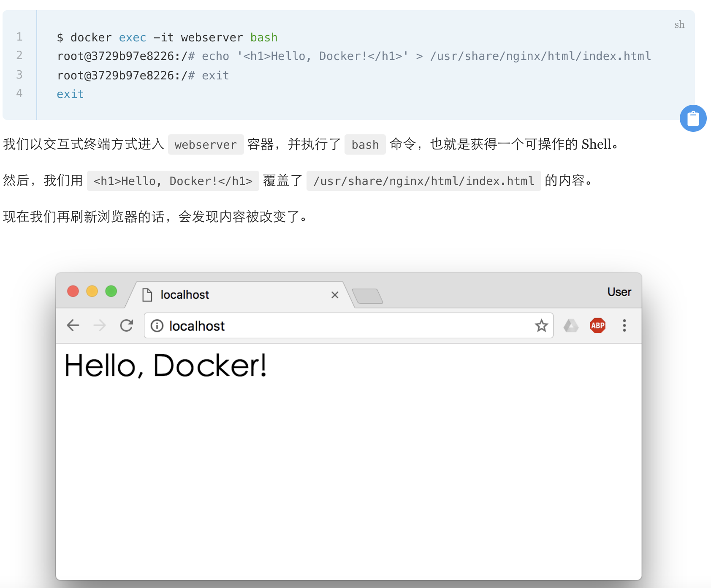711x588 pixels.
Task: Open the Google Drive extension icon
Action: pyautogui.click(x=571, y=326)
